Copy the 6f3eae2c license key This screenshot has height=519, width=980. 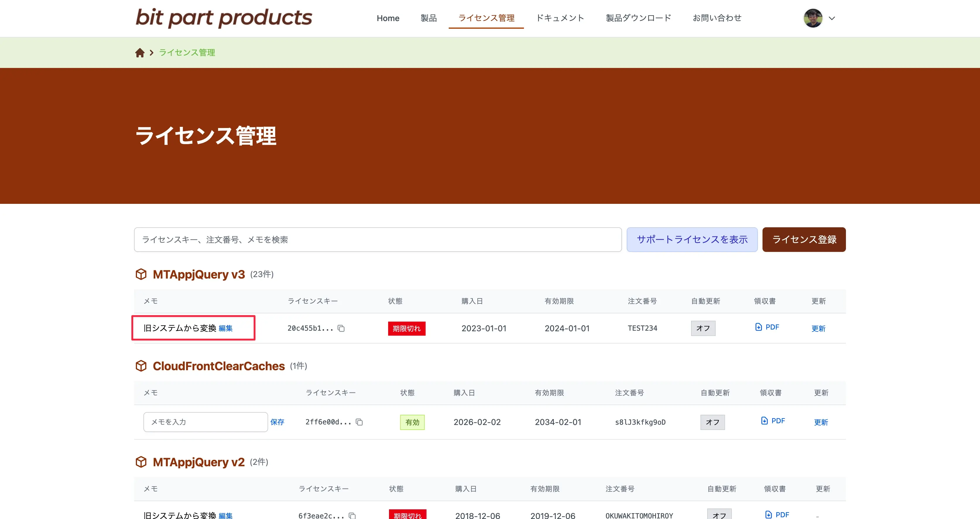coord(352,515)
